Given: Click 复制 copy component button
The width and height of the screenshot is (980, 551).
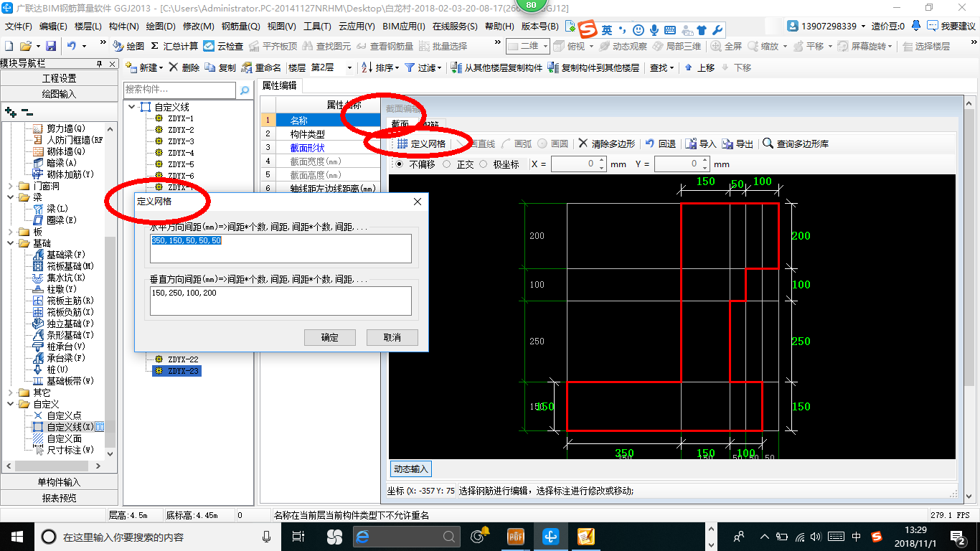Looking at the screenshot, I should [x=220, y=67].
